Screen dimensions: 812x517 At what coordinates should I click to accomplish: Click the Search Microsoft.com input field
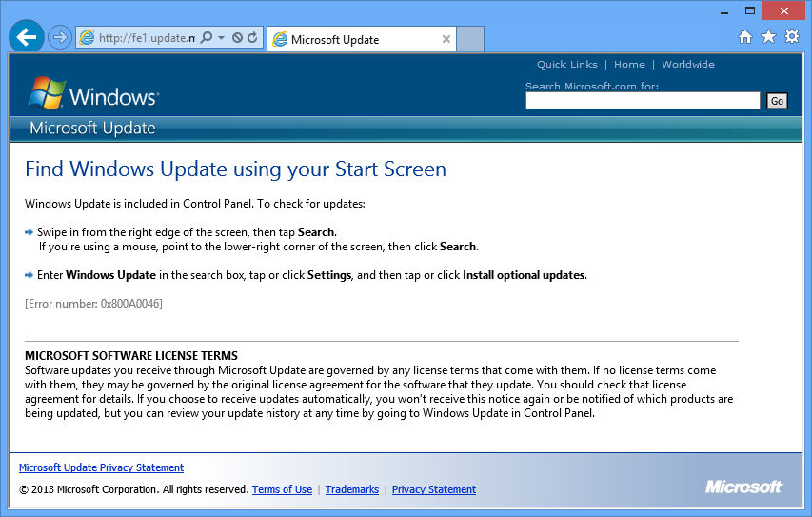643,101
